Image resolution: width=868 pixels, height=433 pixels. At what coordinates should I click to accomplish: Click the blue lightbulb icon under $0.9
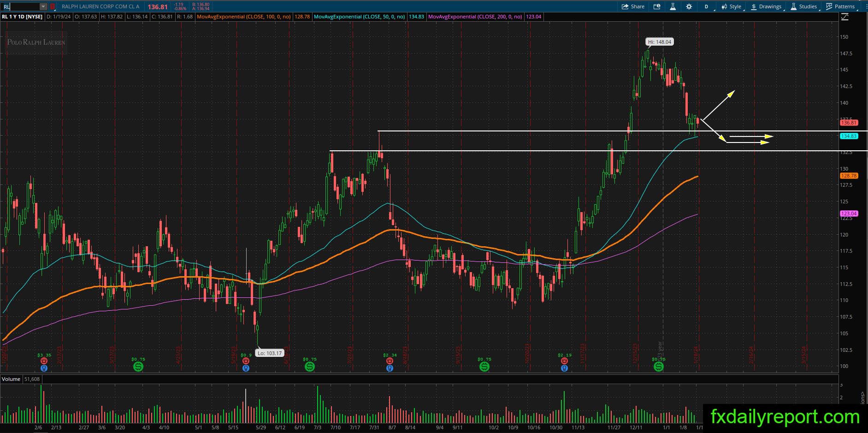pos(246,368)
